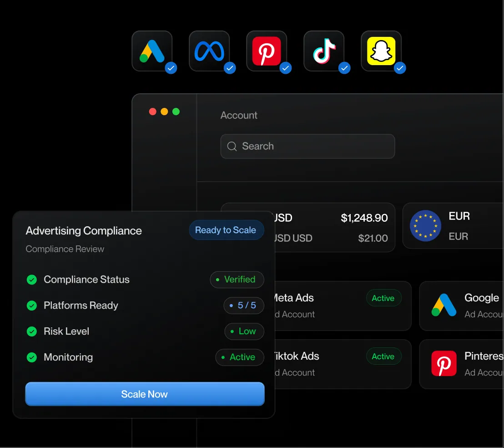The image size is (504, 448).
Task: Click the Advertising Compliance title
Action: coord(84,230)
